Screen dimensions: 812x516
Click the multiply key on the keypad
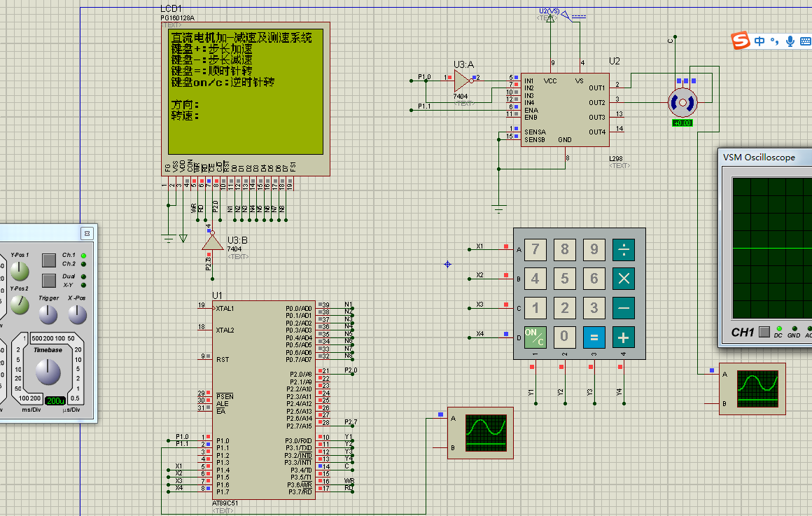624,279
